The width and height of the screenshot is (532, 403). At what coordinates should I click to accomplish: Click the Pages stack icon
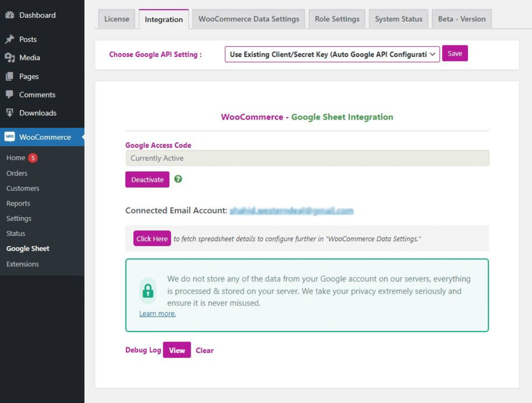click(x=10, y=77)
